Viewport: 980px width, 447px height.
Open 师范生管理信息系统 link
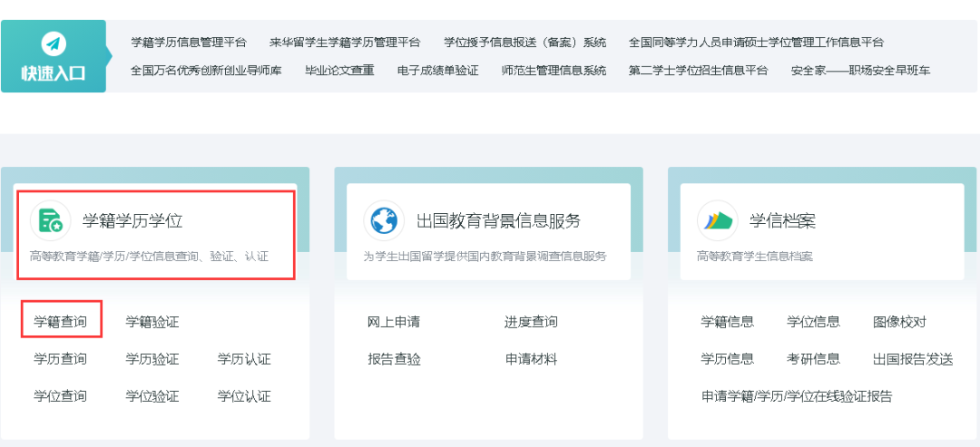tap(554, 71)
